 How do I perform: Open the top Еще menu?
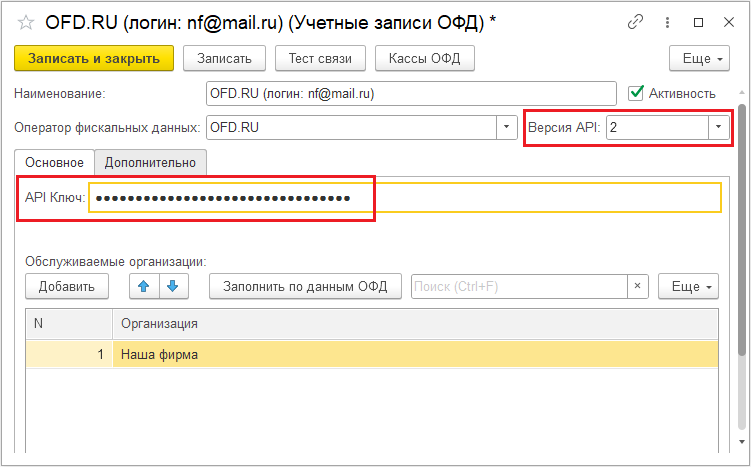[703, 58]
